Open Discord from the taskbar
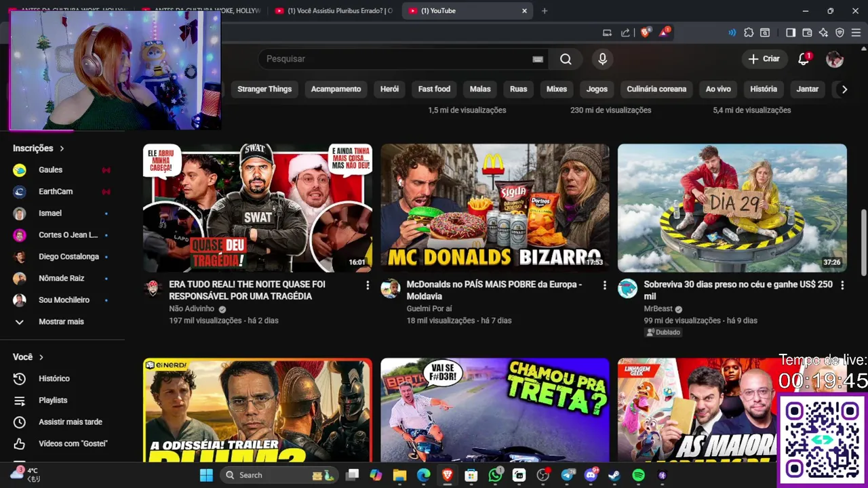Viewport: 868px width, 488px height. coord(591,475)
